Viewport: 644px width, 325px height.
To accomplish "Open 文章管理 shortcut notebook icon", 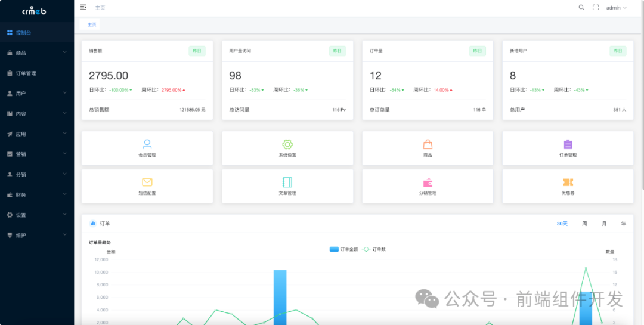I will coord(287,182).
